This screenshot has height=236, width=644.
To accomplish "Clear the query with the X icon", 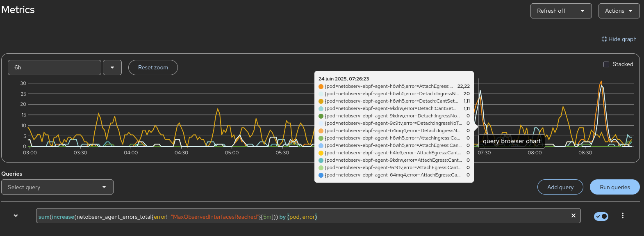I will (x=573, y=216).
